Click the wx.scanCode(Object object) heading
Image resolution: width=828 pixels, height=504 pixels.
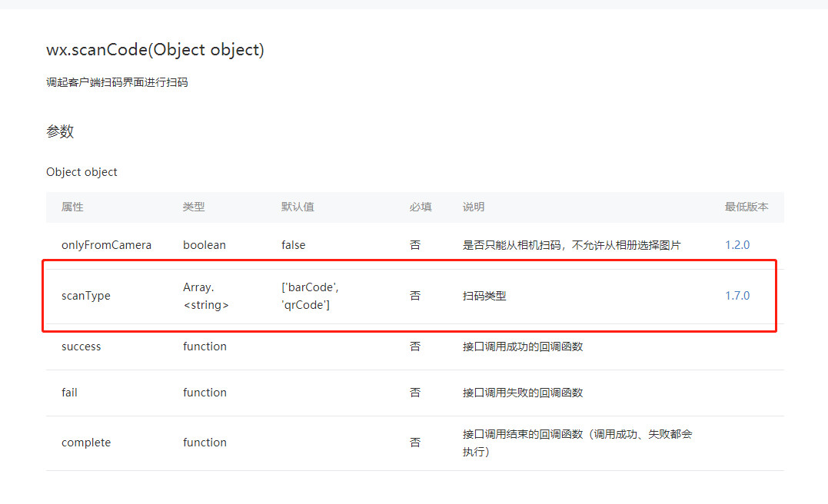click(x=155, y=50)
